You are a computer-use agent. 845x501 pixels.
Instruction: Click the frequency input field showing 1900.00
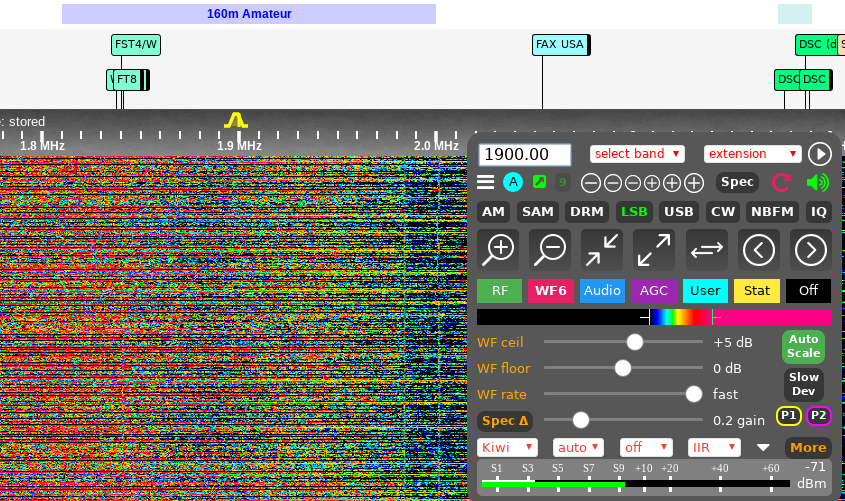(525, 154)
